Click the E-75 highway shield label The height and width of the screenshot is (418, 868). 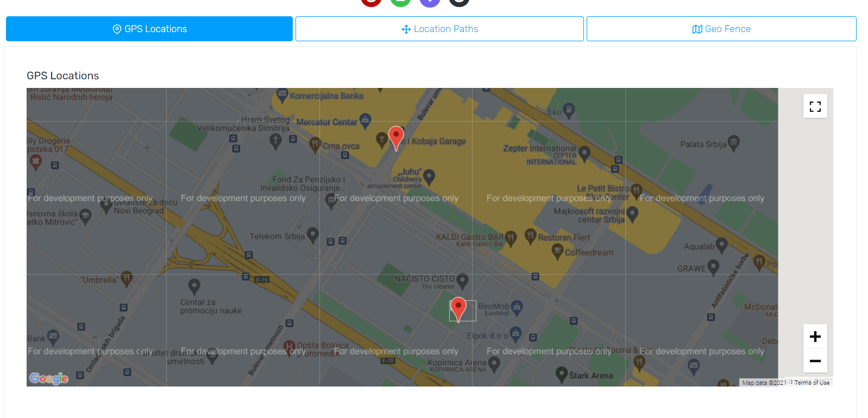262,280
